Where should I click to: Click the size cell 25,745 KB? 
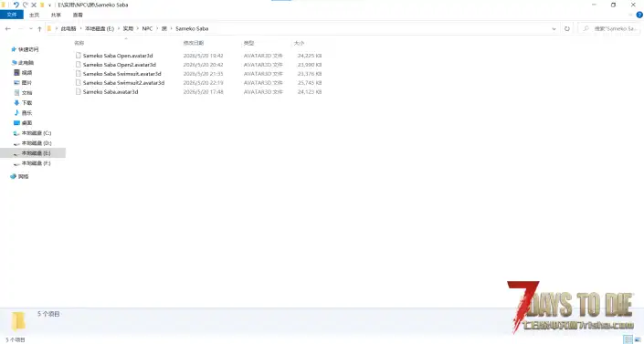(310, 83)
